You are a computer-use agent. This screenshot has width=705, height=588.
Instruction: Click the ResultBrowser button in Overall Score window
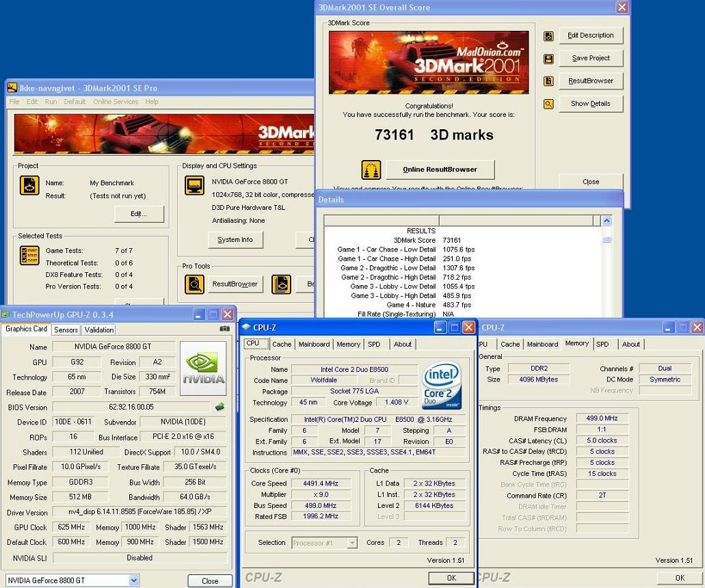(x=591, y=81)
